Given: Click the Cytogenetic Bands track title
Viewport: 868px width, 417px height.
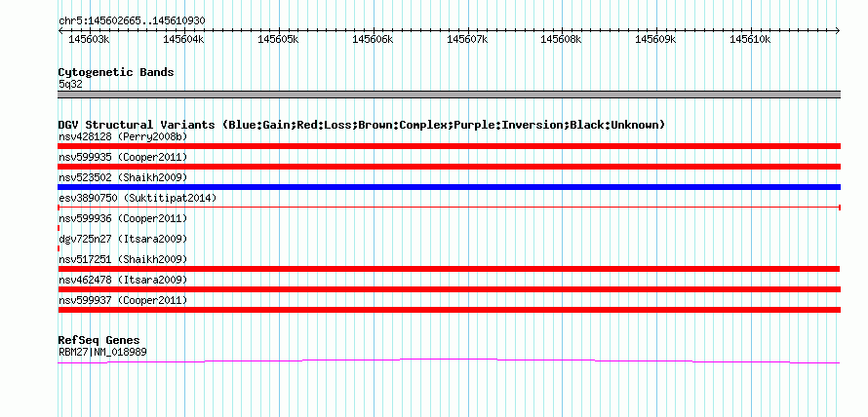Looking at the screenshot, I should pyautogui.click(x=116, y=72).
